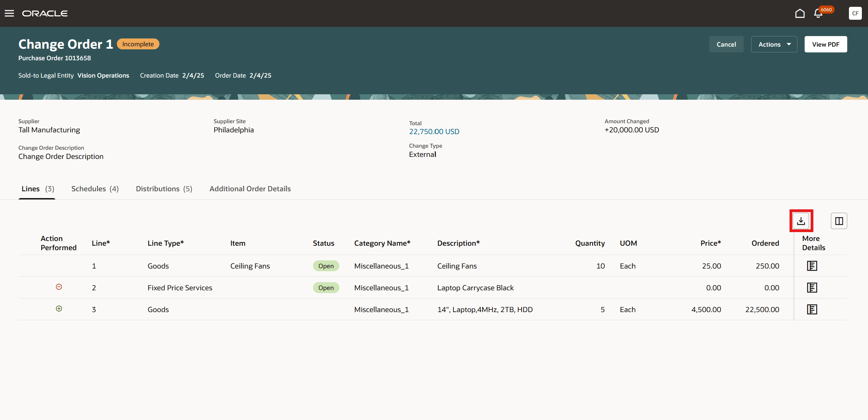Click the green added icon on line 3
This screenshot has height=420, width=868.
(x=59, y=309)
